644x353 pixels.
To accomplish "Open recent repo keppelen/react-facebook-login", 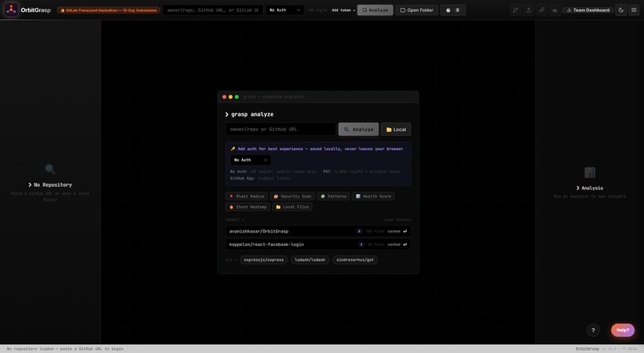I will (318, 244).
